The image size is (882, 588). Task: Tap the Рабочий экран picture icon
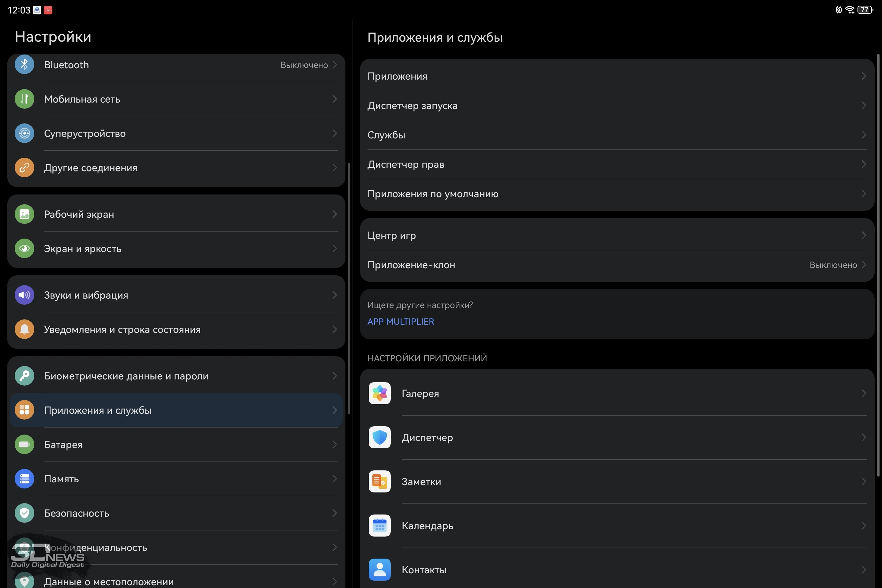[x=24, y=214]
